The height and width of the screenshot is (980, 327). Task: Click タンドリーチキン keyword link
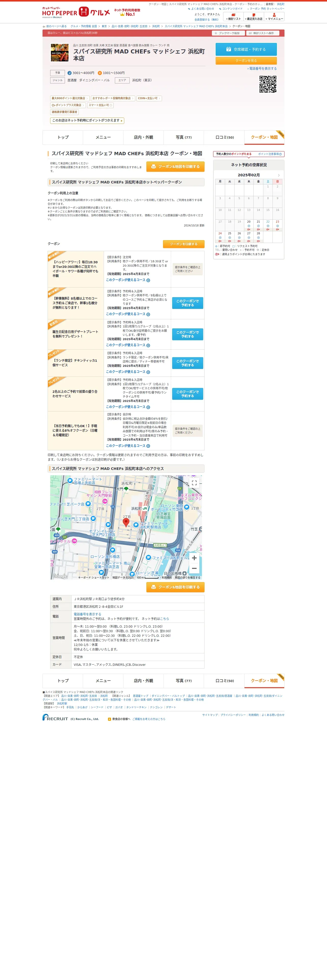point(136,707)
